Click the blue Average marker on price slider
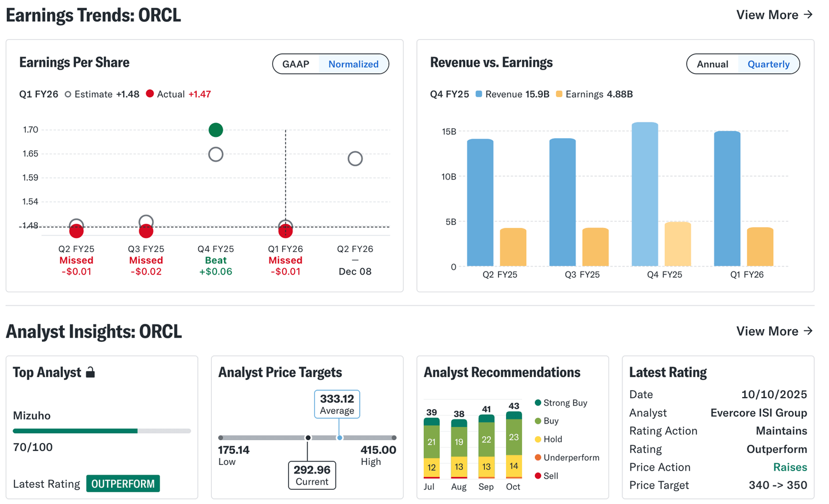This screenshot has height=504, width=829. (x=340, y=438)
